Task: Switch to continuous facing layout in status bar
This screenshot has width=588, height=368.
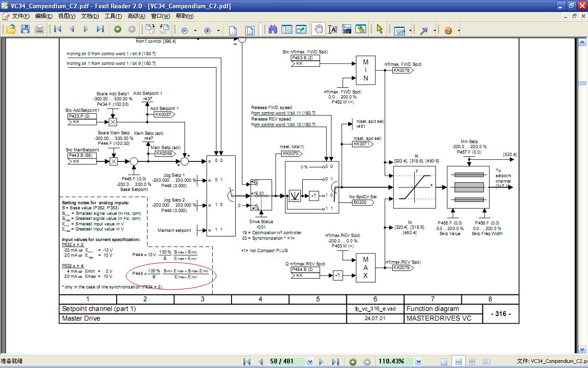Action: point(473,362)
